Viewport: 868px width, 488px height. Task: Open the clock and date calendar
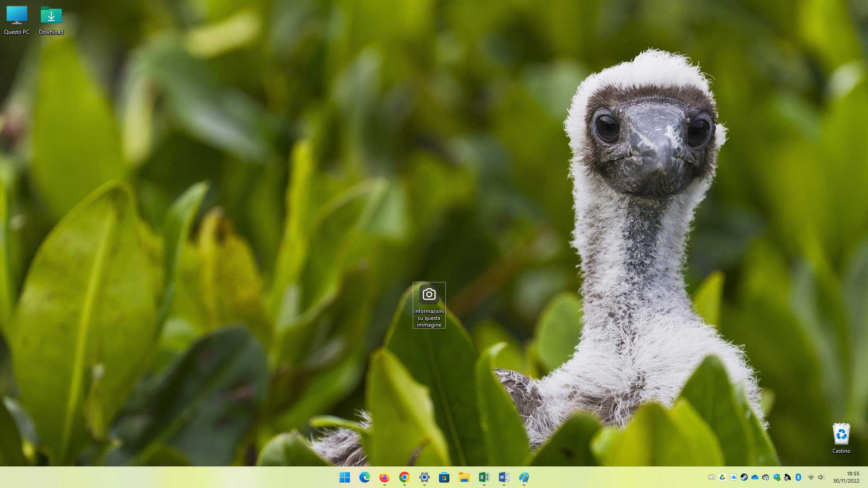click(846, 477)
